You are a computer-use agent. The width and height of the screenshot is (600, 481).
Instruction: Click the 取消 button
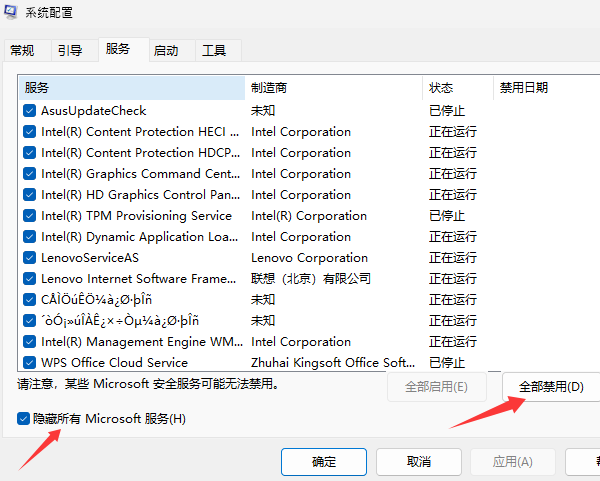click(x=419, y=462)
